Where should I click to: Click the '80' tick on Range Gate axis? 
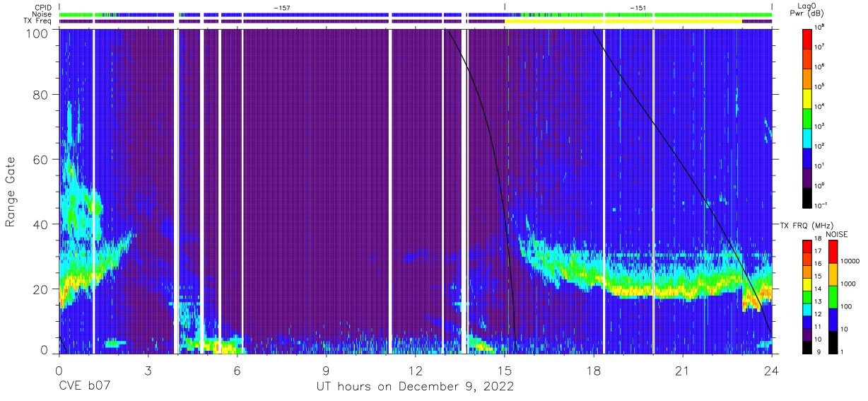[41, 95]
